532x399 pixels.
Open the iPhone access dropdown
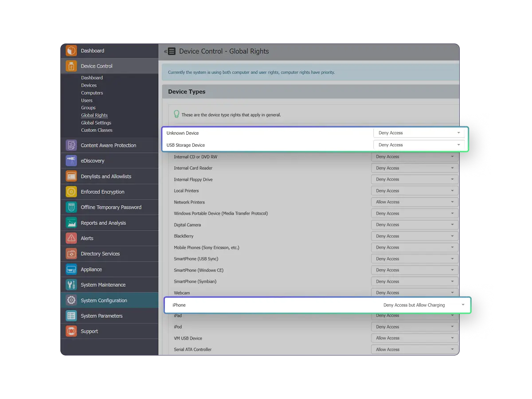tap(423, 305)
